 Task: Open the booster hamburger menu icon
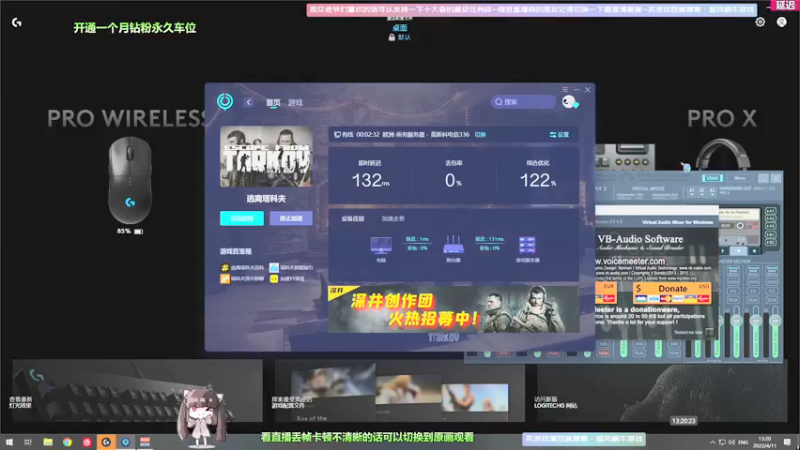565,89
